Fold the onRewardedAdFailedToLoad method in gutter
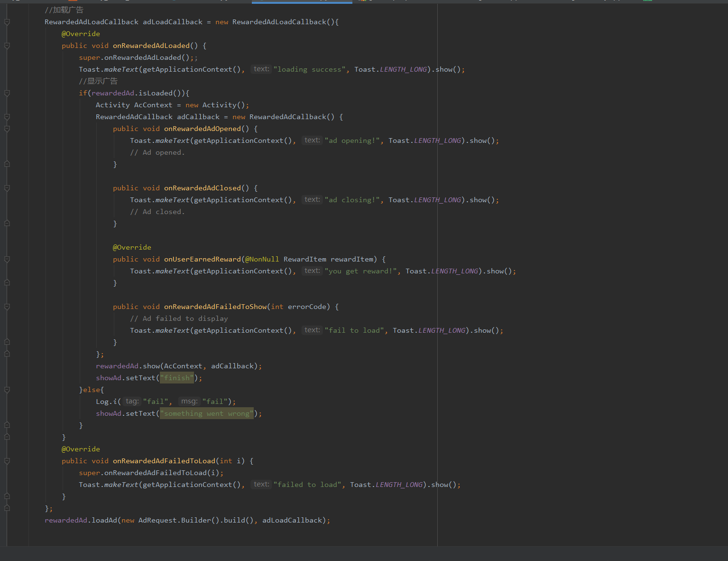 click(x=7, y=461)
